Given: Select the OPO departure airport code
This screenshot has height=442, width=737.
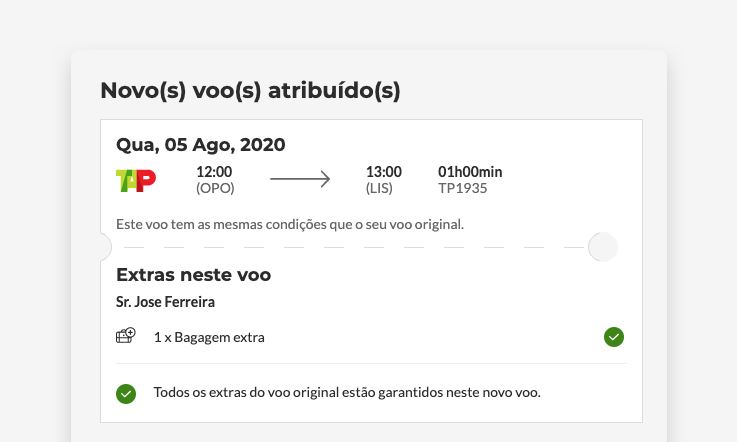Looking at the screenshot, I should click(214, 188).
